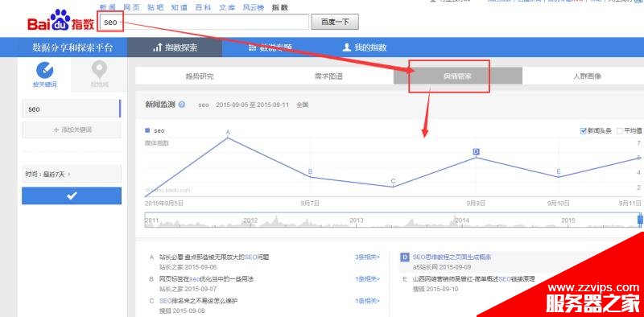Click the 2012 area of the timeline overview
The height and width of the screenshot is (317, 644).
pyautogui.click(x=250, y=220)
